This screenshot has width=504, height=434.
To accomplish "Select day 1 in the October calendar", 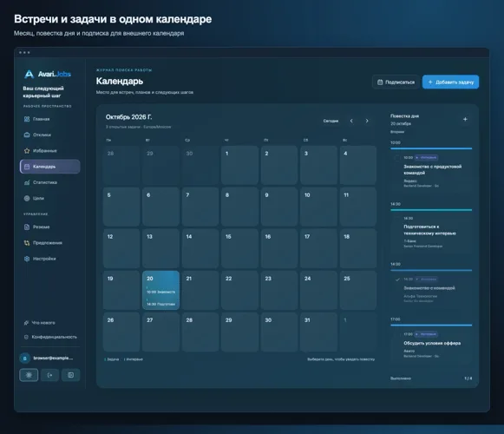I will click(x=239, y=165).
